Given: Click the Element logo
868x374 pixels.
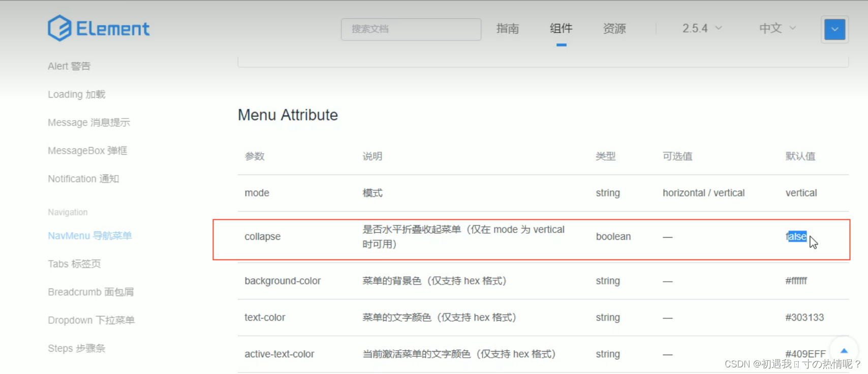Looking at the screenshot, I should click(99, 28).
